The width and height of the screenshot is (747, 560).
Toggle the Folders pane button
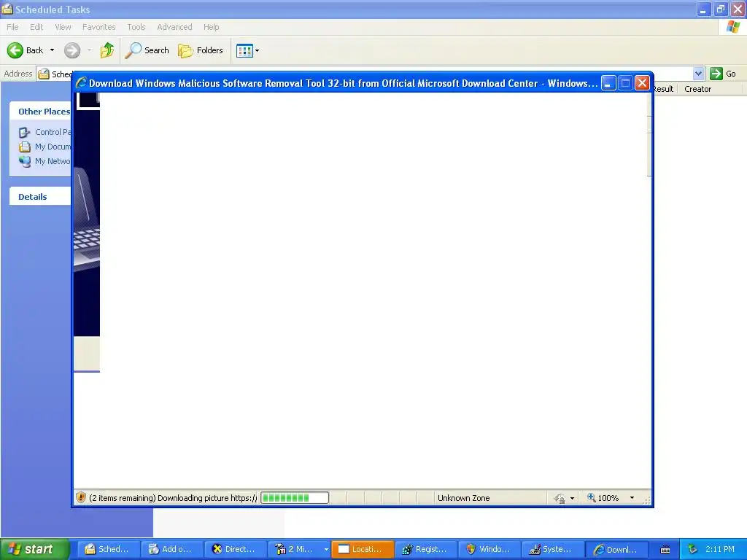[201, 50]
